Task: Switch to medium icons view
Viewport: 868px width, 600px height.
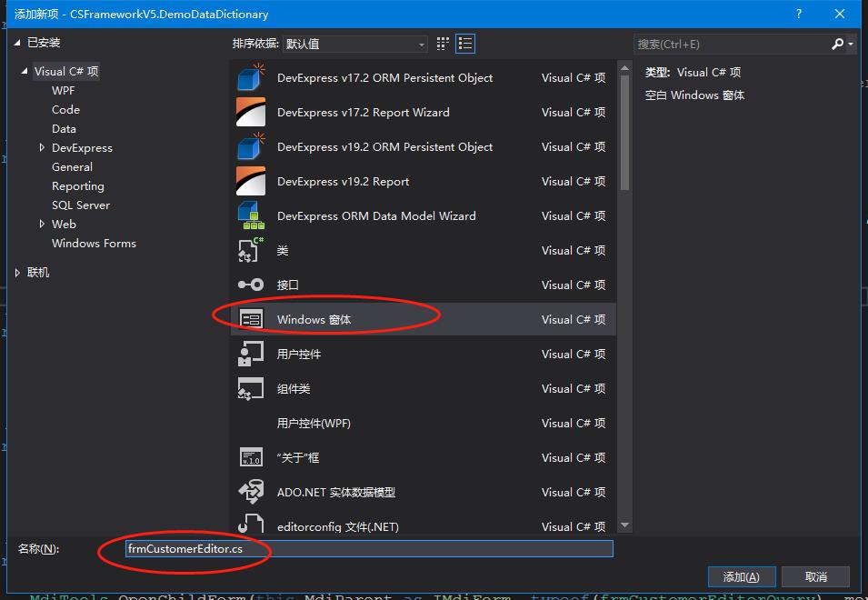Action: [442, 43]
